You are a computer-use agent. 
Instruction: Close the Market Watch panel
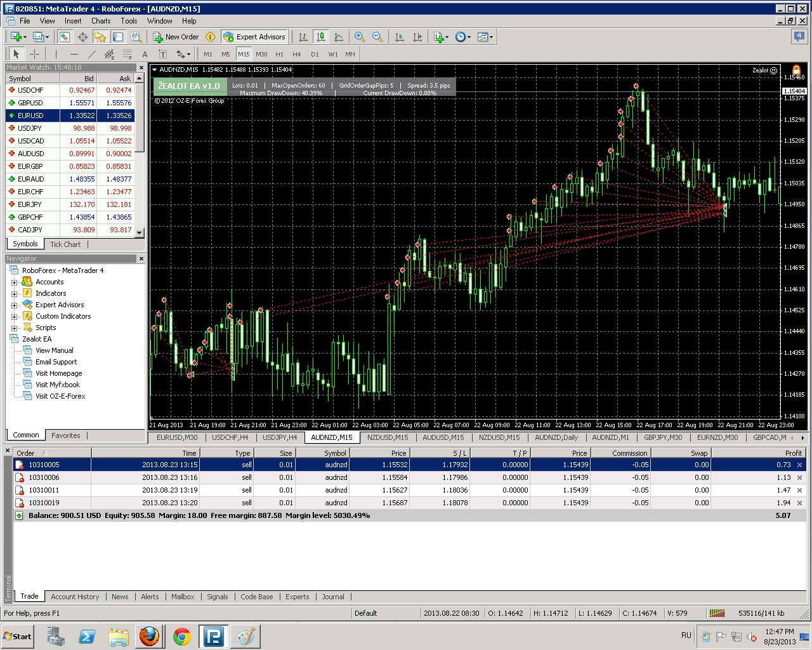click(141, 67)
